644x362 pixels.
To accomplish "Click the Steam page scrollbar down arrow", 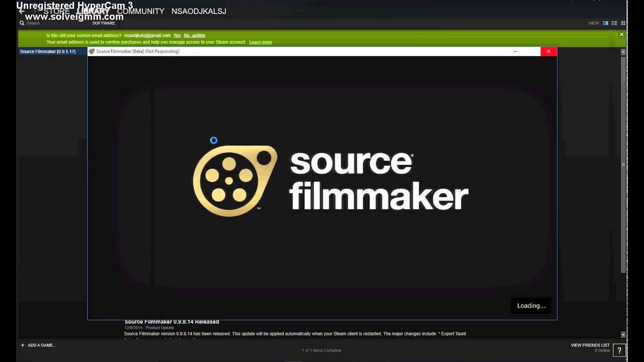I will click(623, 335).
